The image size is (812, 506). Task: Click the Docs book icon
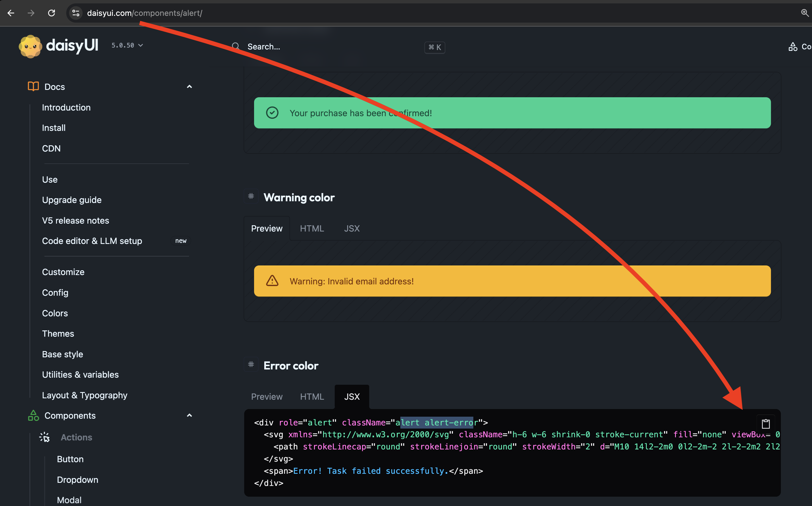(33, 86)
